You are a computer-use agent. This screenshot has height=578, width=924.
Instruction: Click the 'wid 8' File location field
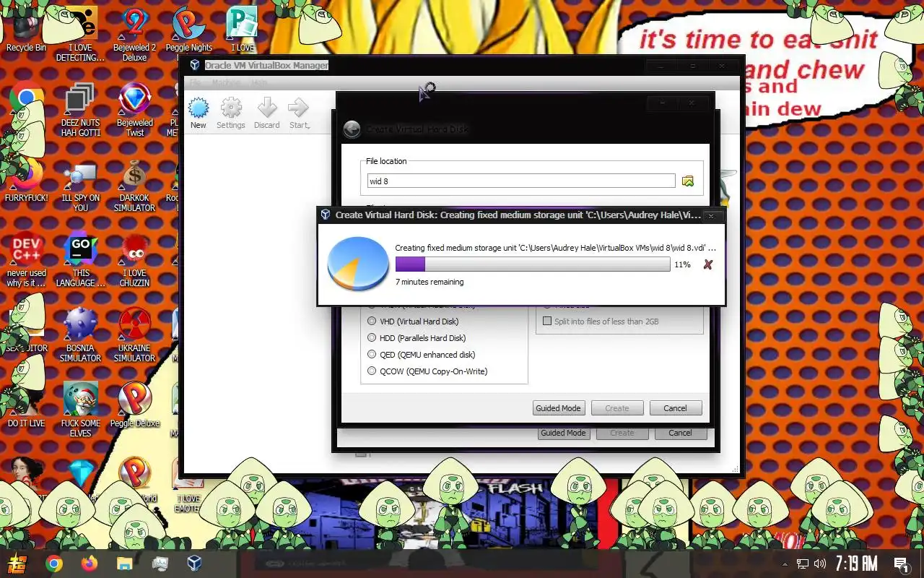coord(521,181)
